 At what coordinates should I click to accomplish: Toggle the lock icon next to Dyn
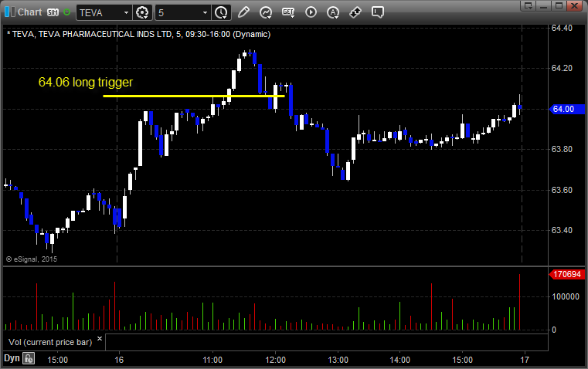tap(29, 358)
